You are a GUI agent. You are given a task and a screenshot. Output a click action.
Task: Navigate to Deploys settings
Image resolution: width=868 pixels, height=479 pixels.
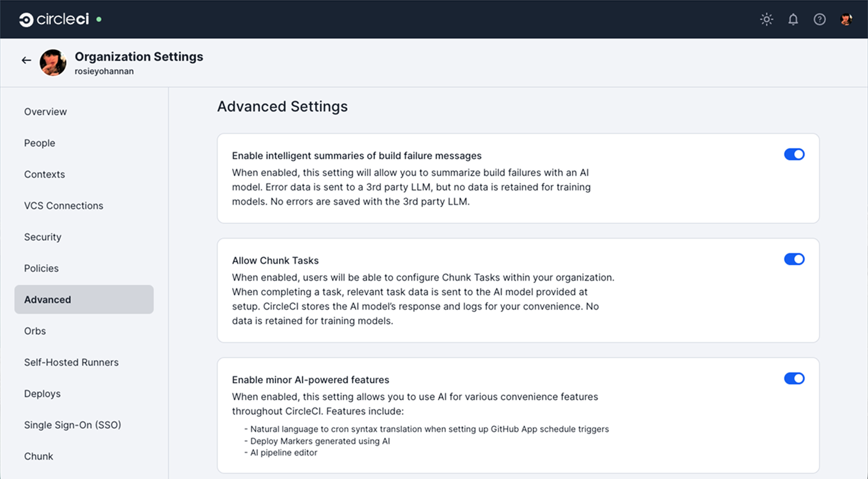pos(42,393)
